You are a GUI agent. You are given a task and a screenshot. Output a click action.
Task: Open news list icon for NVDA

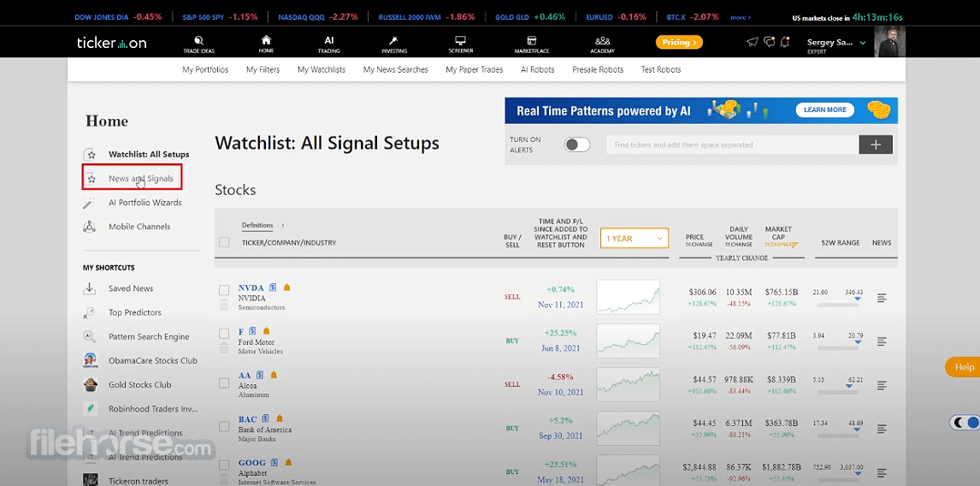click(882, 298)
